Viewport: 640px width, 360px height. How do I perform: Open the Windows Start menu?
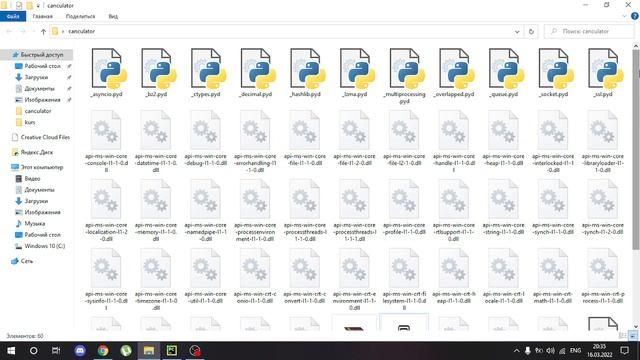point(11,351)
